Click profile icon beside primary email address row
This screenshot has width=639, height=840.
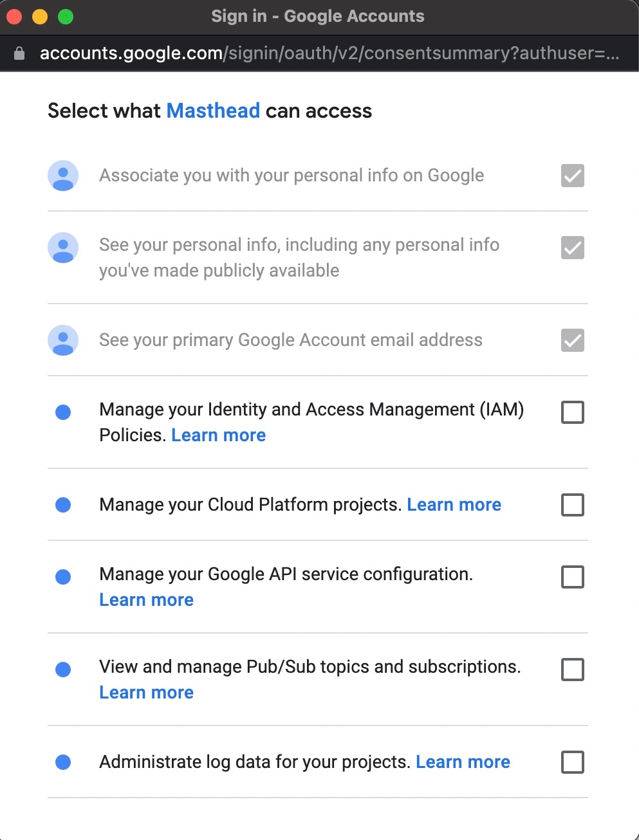63,340
